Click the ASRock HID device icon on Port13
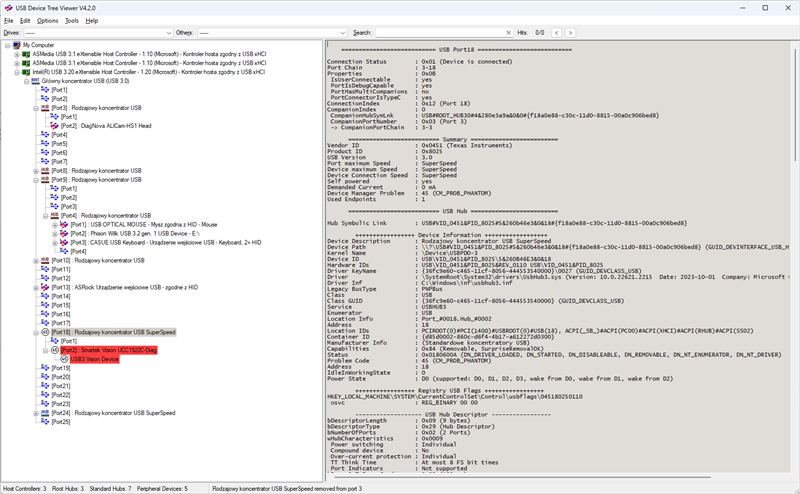 click(45, 288)
